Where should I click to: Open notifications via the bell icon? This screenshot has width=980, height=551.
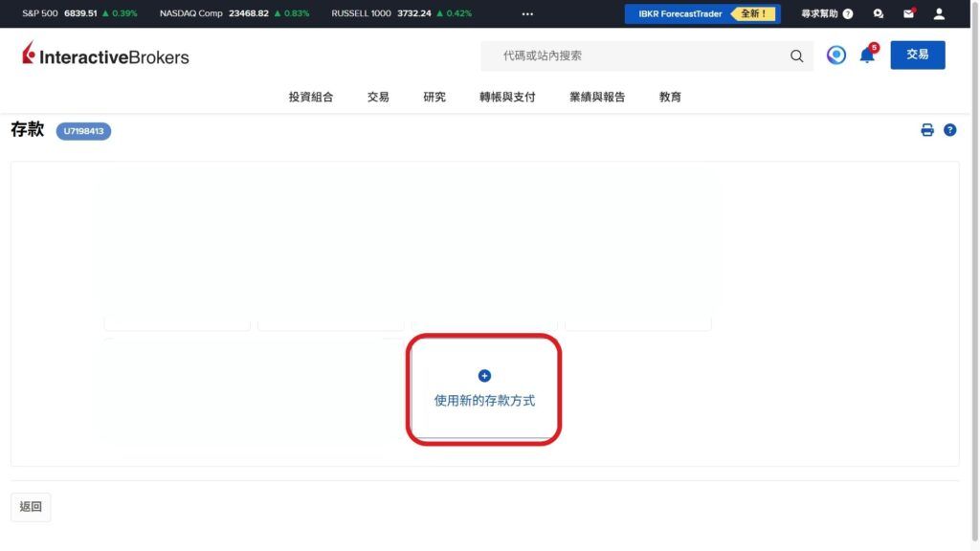click(867, 55)
